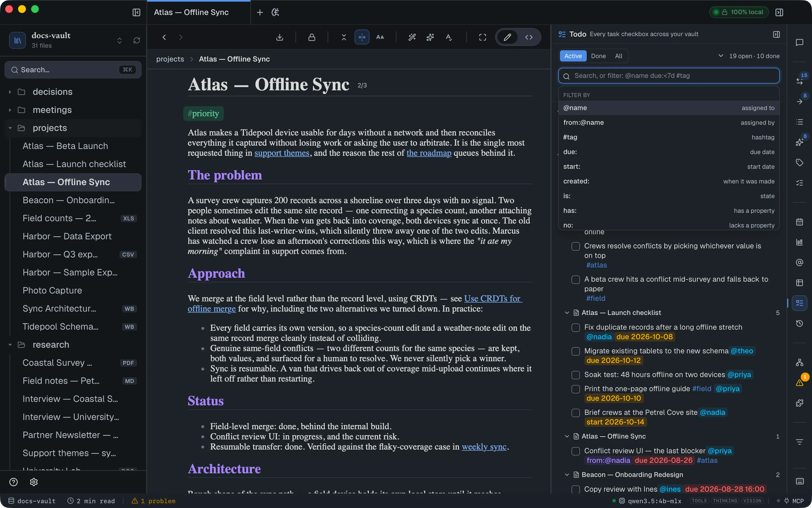
Task: Expand the decisions folder
Action: (10, 92)
